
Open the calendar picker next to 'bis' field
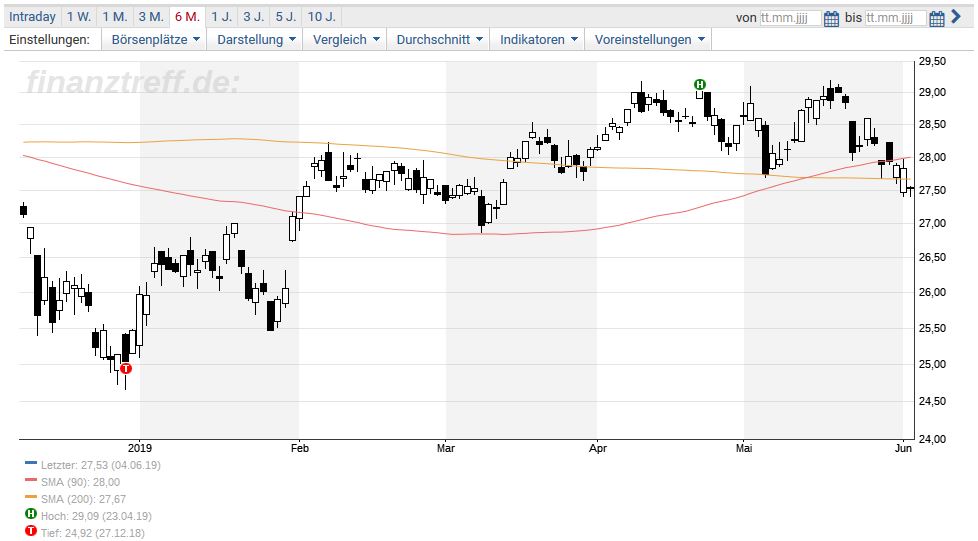[x=937, y=19]
